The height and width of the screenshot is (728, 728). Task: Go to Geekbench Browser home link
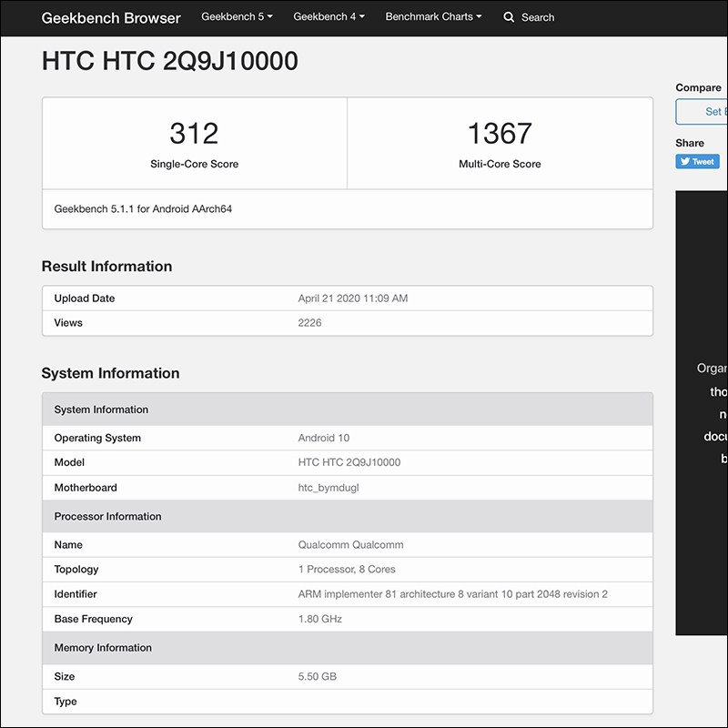click(111, 17)
